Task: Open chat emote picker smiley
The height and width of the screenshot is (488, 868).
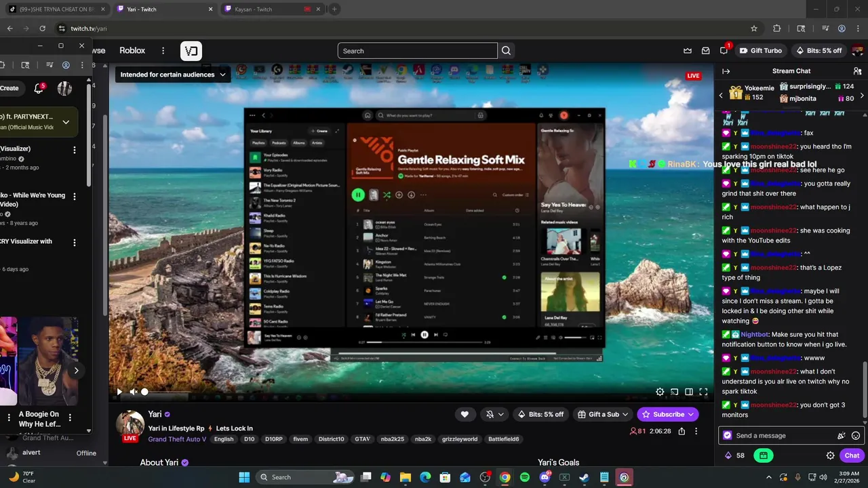Action: [x=856, y=436]
